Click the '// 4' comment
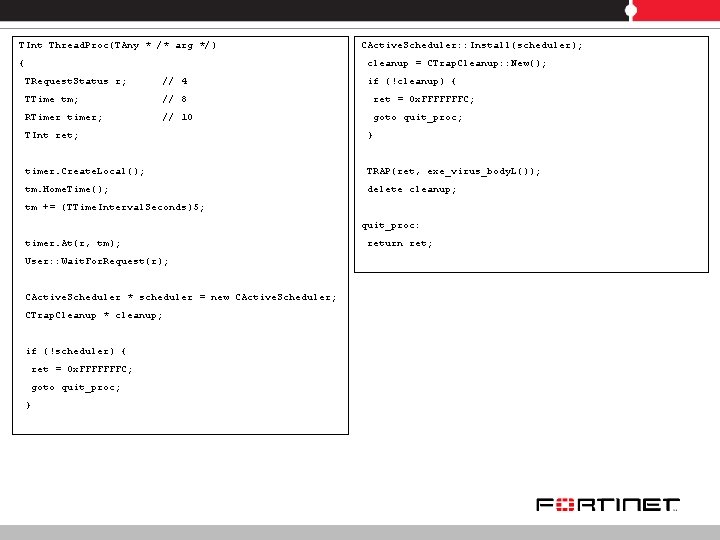The width and height of the screenshot is (720, 540). tap(174, 81)
